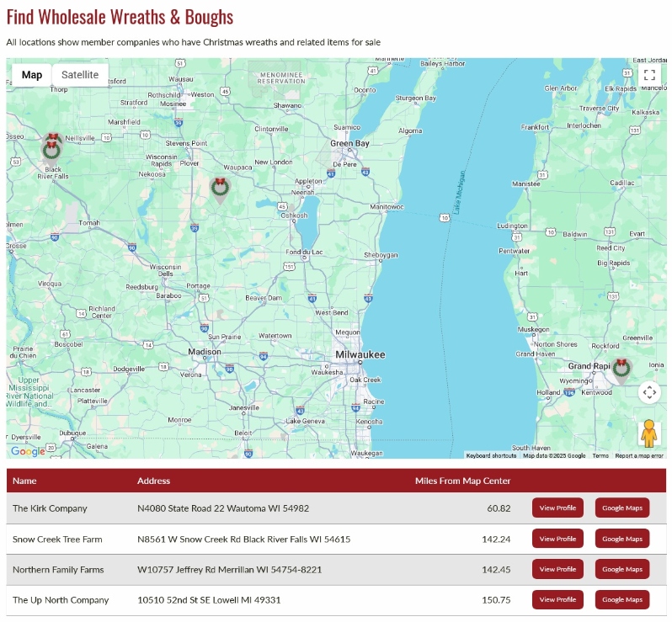View Profile for The Kirk Company
Viewport: 672px width, 622px height.
pos(557,508)
